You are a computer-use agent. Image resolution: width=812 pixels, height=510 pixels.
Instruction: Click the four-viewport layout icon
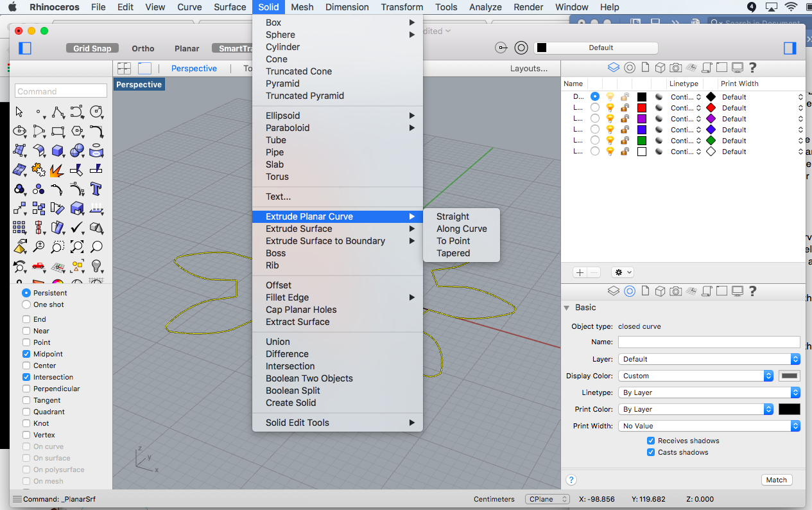(124, 68)
